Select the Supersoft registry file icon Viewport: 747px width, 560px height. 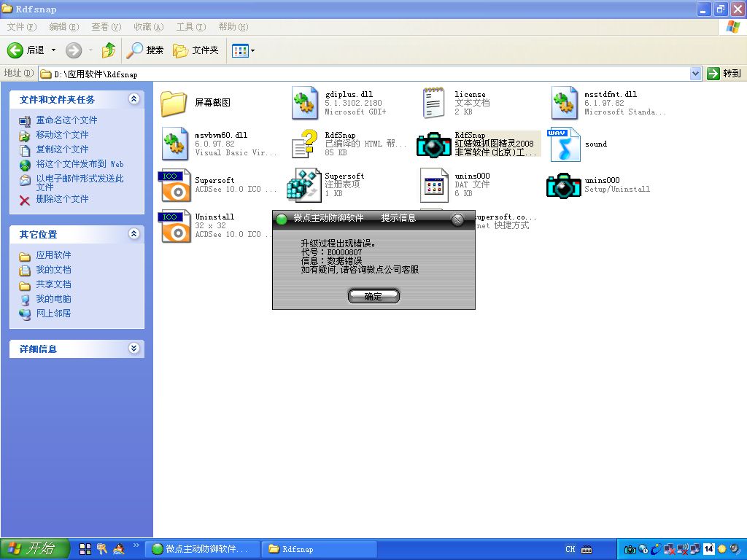click(304, 184)
